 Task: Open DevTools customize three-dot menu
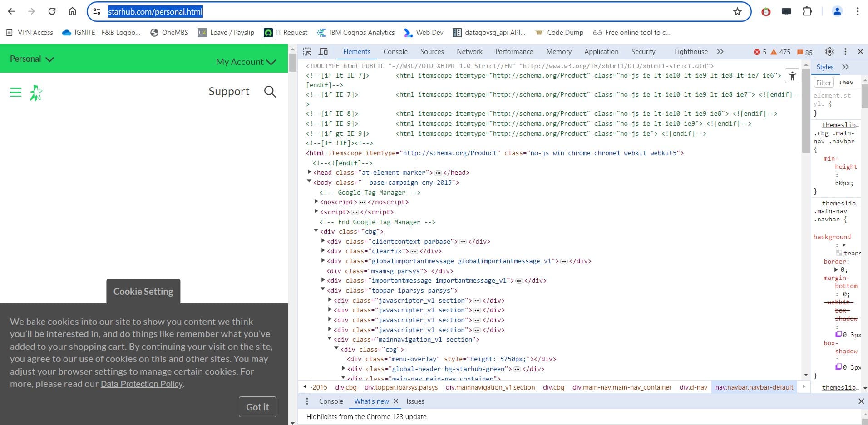pos(845,52)
